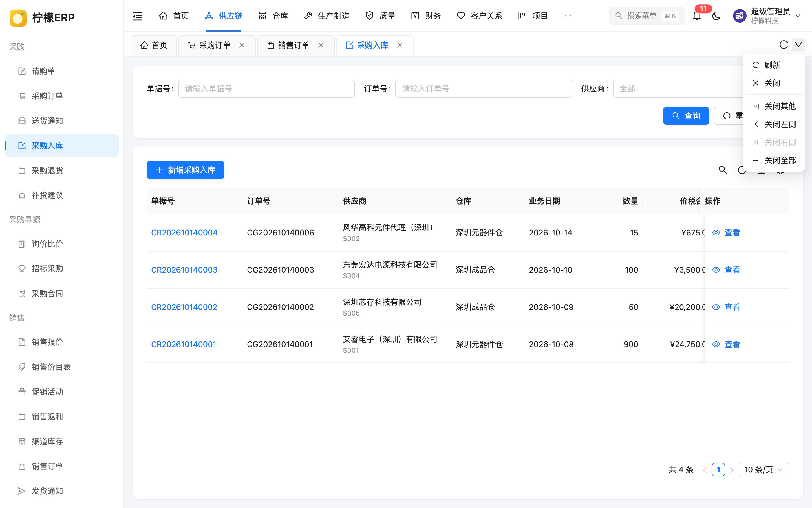Open 促销活动 in the sidebar
The width and height of the screenshot is (812, 508).
(x=62, y=391)
